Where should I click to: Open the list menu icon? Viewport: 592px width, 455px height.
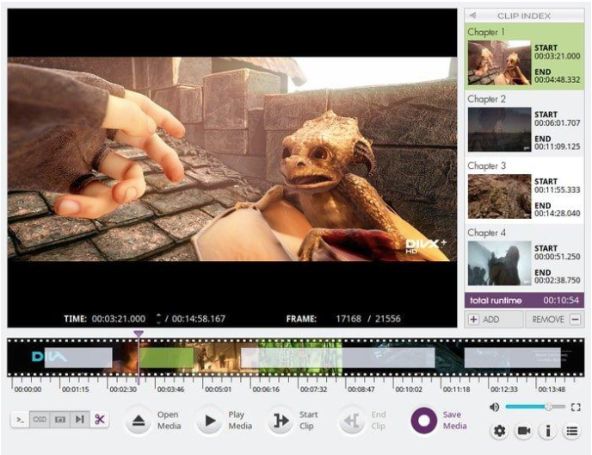[x=572, y=430]
